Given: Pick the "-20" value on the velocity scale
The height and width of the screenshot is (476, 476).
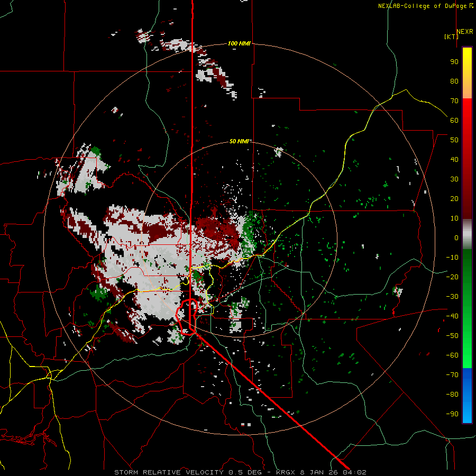Looking at the screenshot, I should 452,277.
